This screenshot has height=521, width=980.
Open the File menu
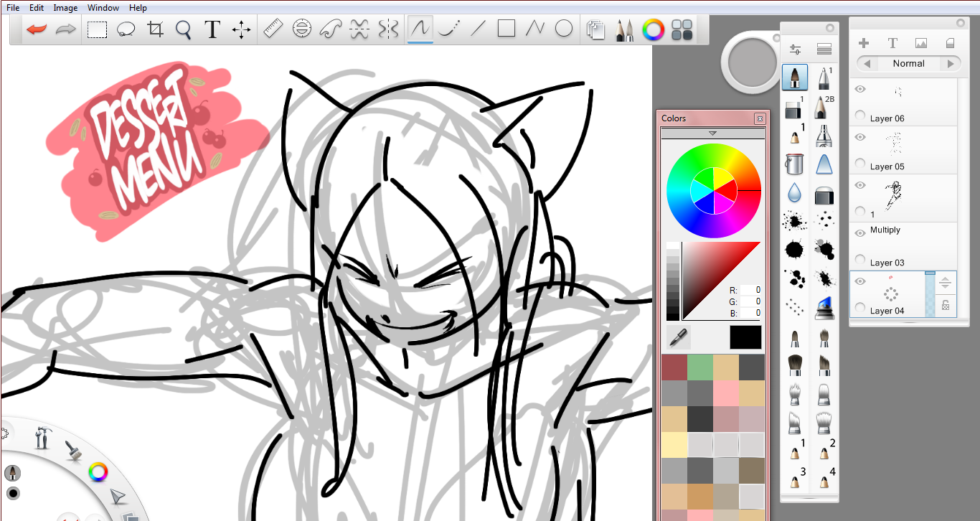[13, 8]
